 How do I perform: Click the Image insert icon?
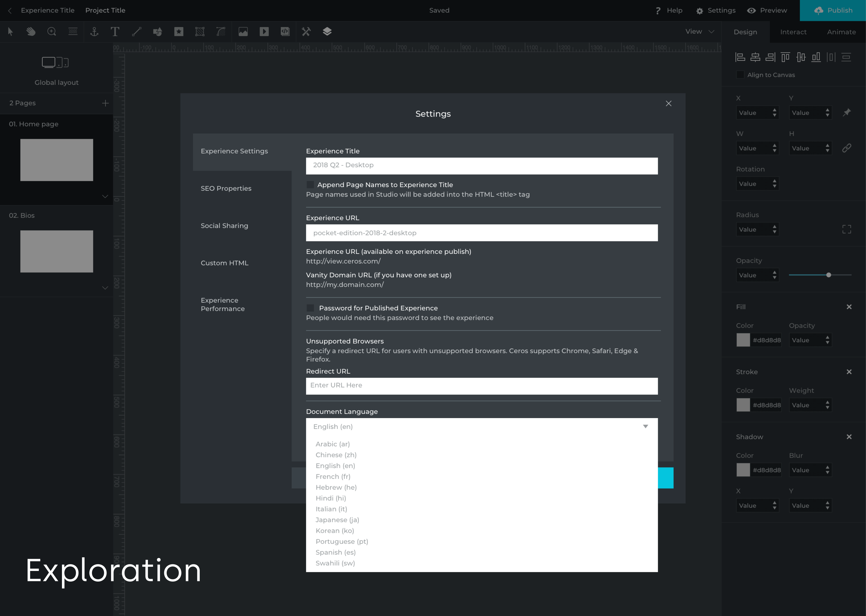[x=243, y=32]
